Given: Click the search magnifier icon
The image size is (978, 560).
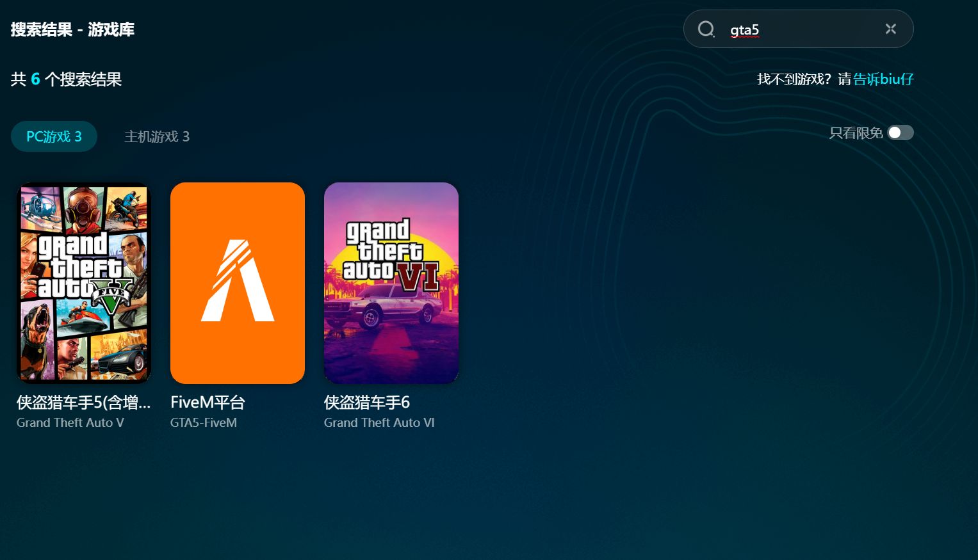Looking at the screenshot, I should pos(706,29).
